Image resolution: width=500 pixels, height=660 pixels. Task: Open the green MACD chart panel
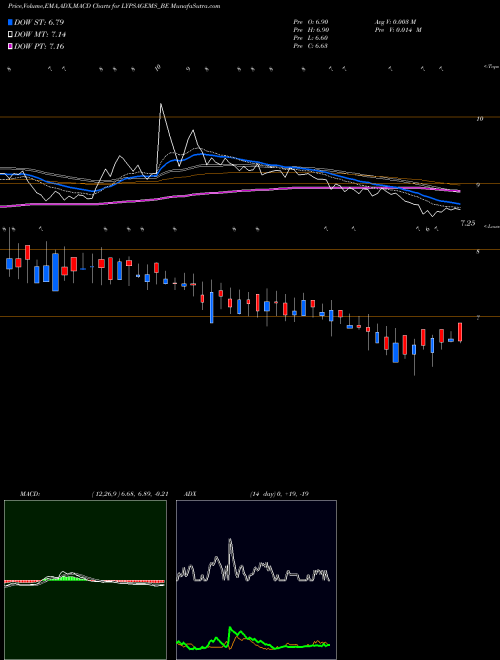tap(85, 580)
